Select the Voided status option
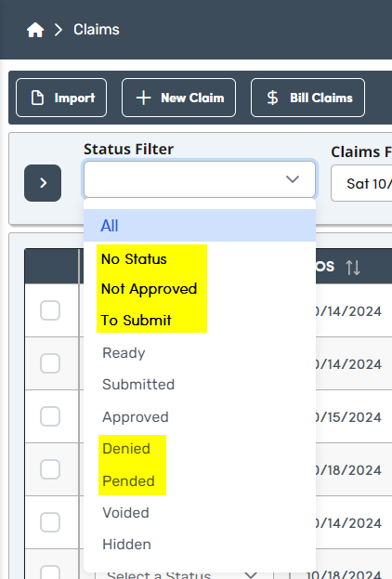This screenshot has width=392, height=579. coord(126,512)
